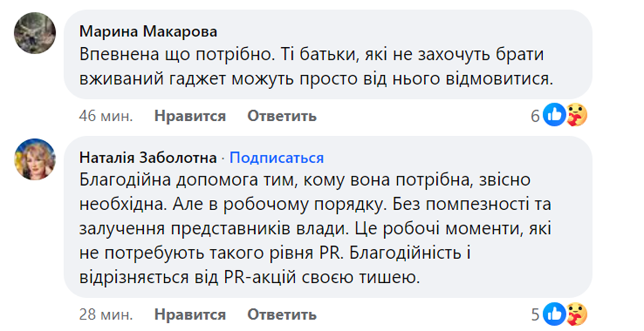Click the reaction count 6
This screenshot has height=331, width=644.
point(535,116)
